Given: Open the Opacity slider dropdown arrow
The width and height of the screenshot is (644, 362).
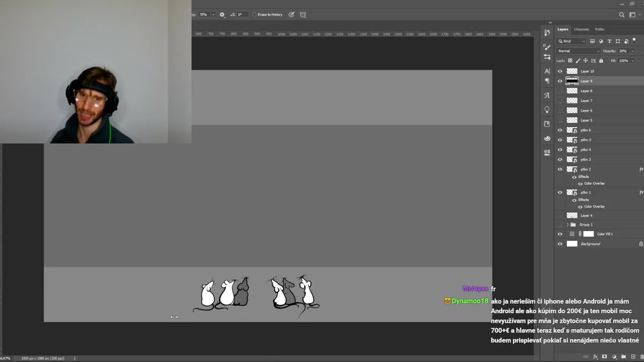Looking at the screenshot, I should click(632, 51).
